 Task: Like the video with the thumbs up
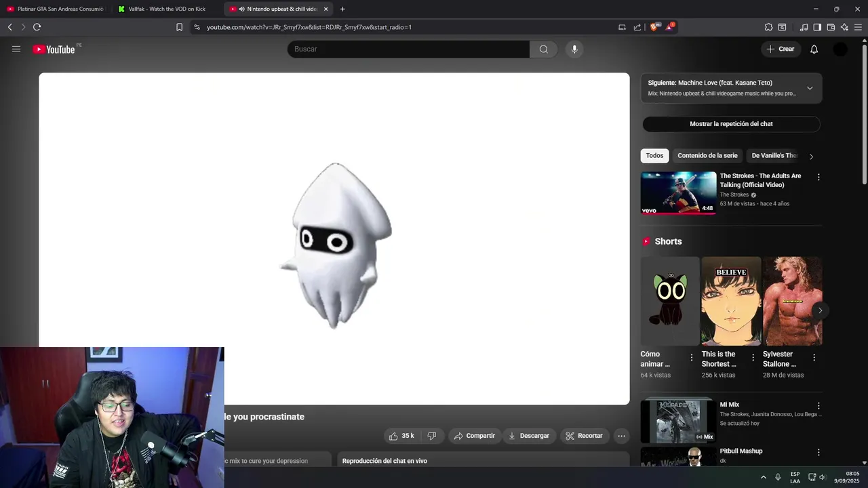point(402,436)
